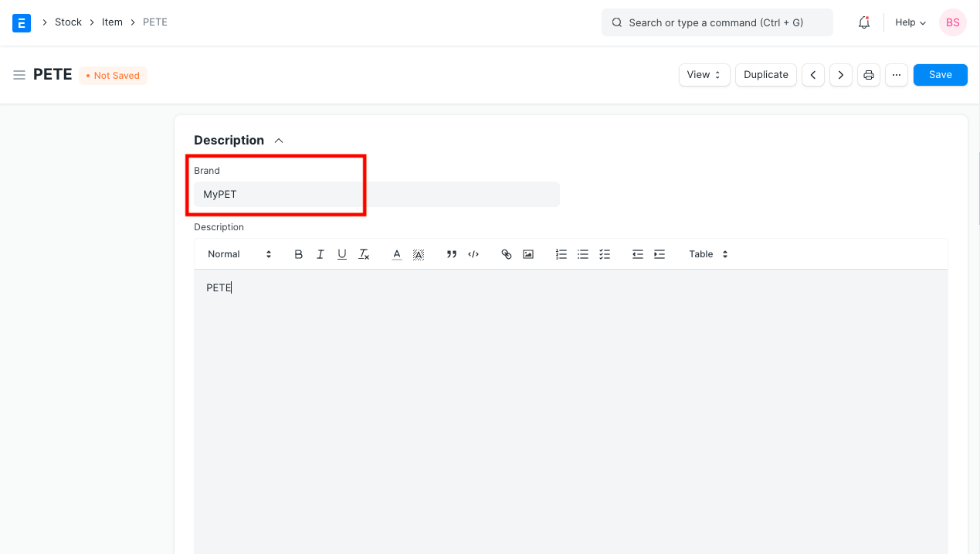
Task: Toggle the checklist list format
Action: pos(605,254)
